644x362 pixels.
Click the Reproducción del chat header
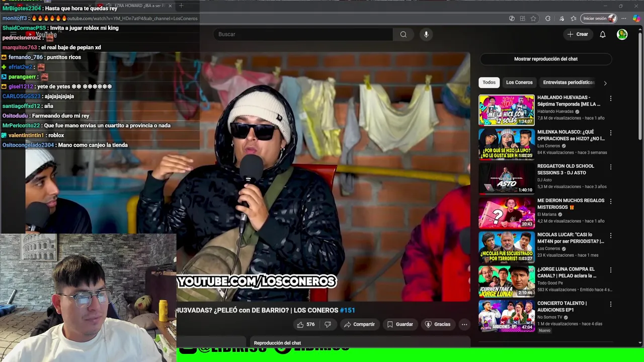[277, 343]
